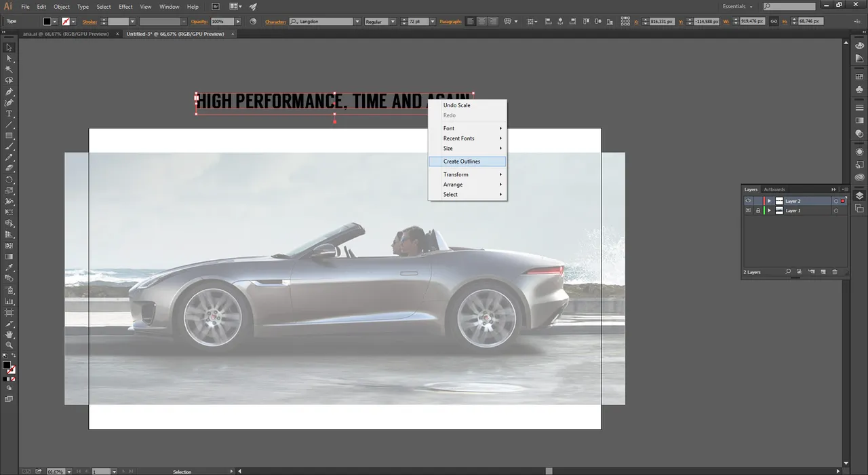Click the Paragraph panel link
The width and height of the screenshot is (868, 475).
[450, 22]
